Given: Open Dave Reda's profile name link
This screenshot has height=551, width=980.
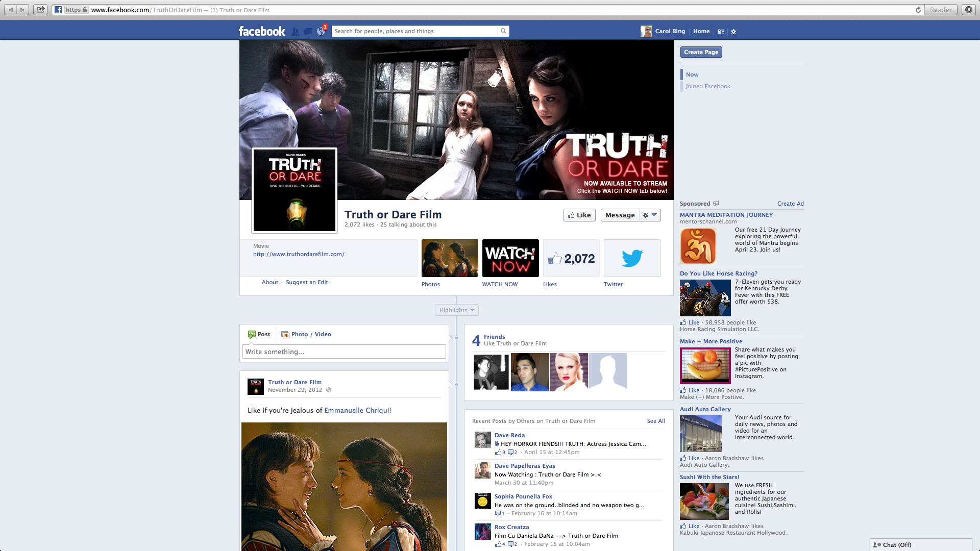Looking at the screenshot, I should (x=509, y=435).
